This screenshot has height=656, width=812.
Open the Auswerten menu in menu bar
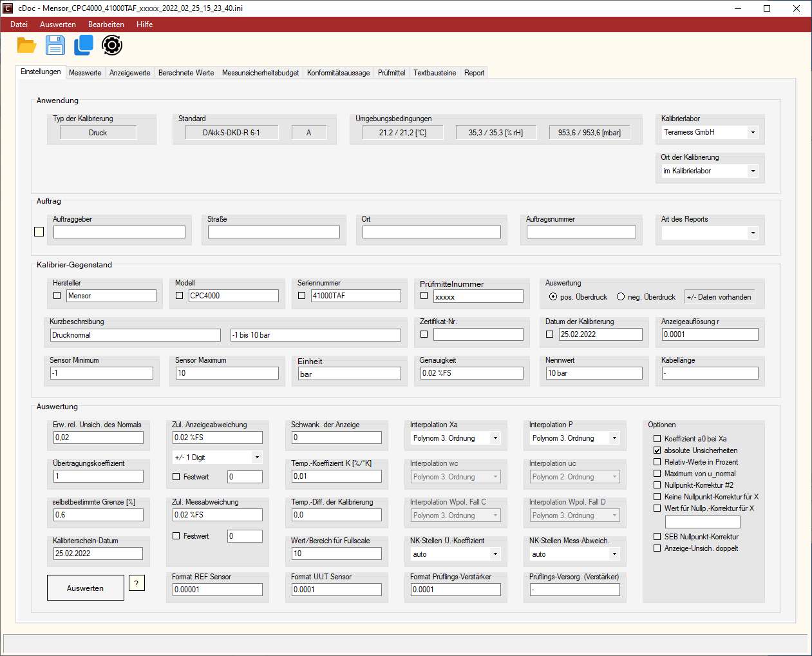tap(58, 24)
